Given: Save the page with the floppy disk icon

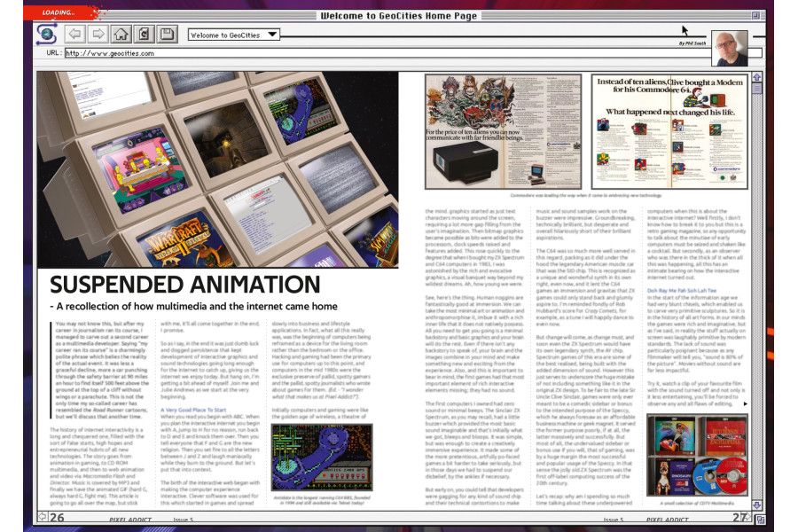Looking at the screenshot, I should point(167,34).
